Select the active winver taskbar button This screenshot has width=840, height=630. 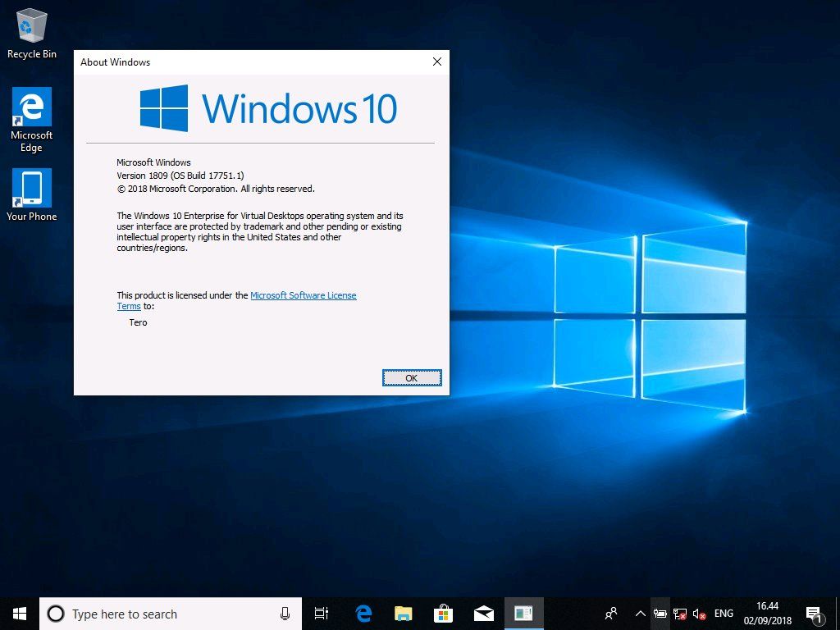click(524, 614)
